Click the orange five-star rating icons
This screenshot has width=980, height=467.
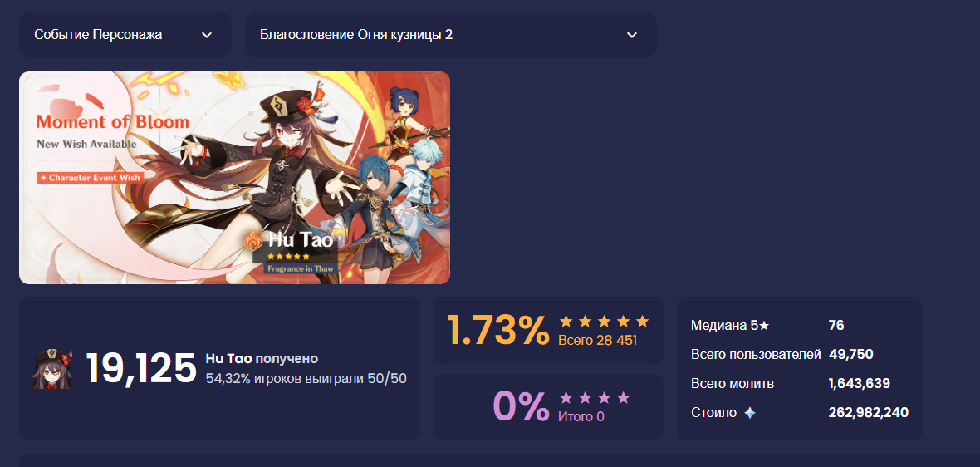[x=604, y=322]
